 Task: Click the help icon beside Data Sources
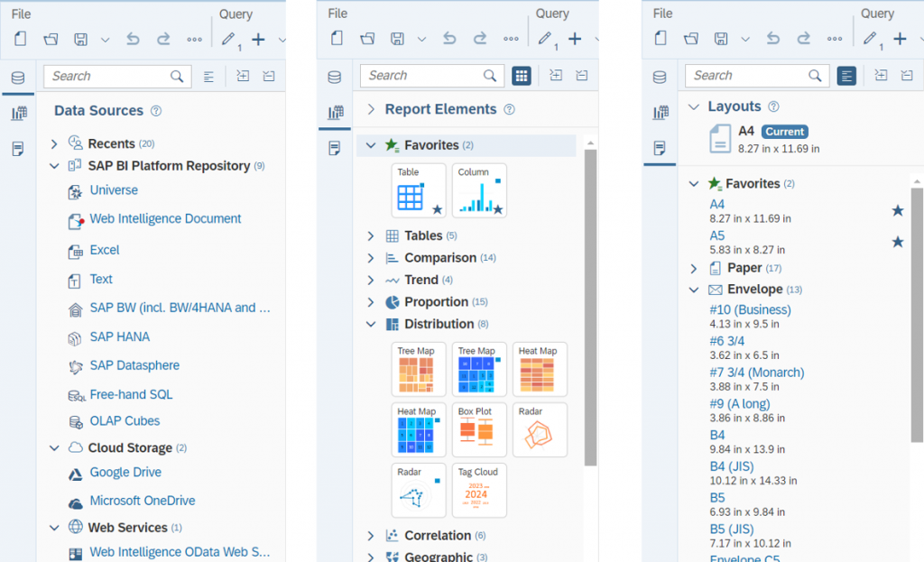(156, 111)
